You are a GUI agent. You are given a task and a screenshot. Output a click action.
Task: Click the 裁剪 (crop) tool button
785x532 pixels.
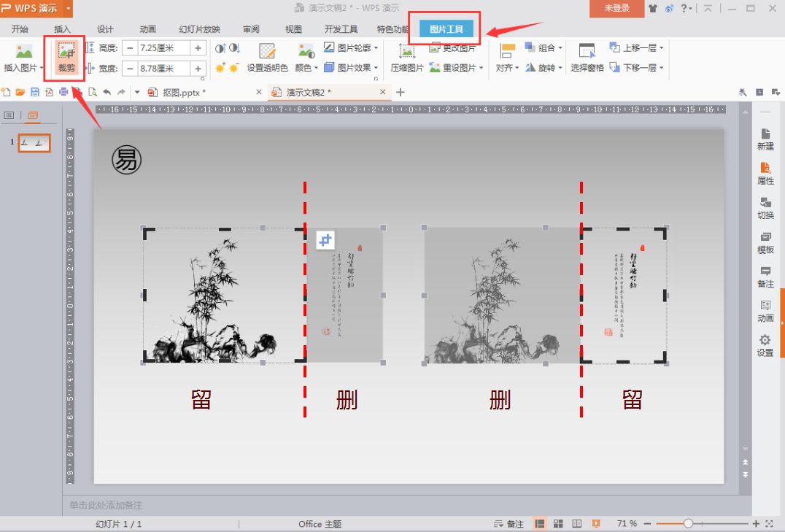66,58
